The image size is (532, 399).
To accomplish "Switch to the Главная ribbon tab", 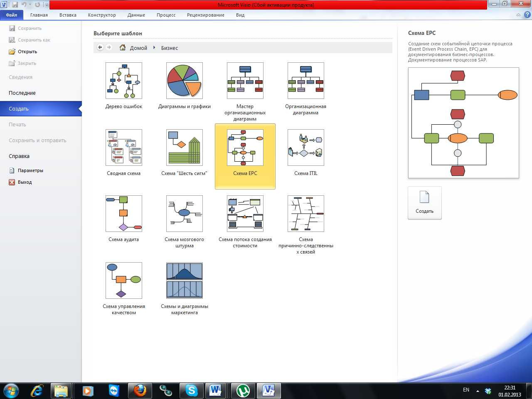I will click(39, 15).
